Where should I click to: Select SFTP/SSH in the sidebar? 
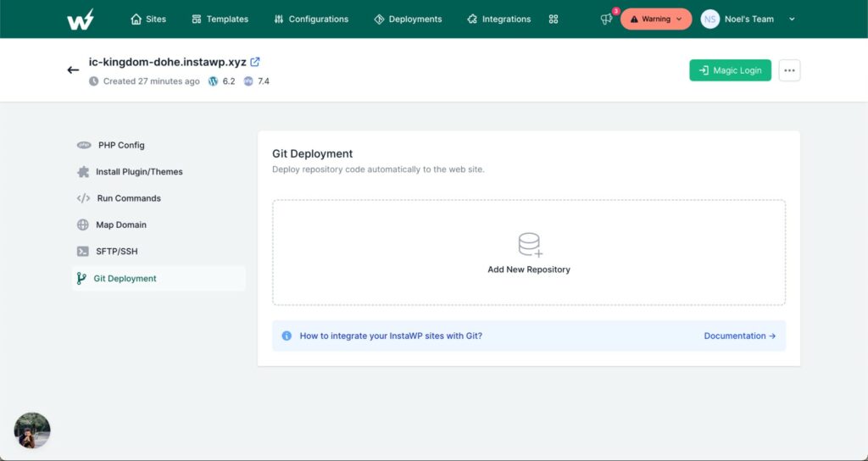click(159, 251)
